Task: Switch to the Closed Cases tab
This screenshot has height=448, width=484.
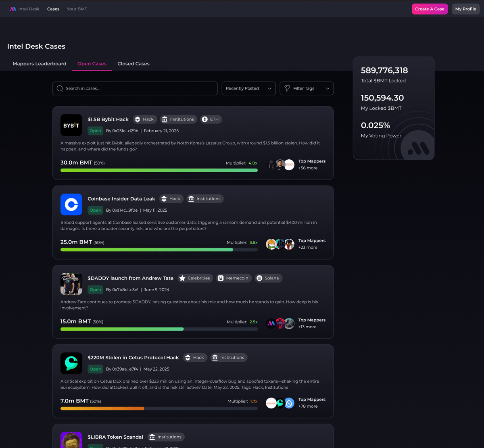Action: click(134, 64)
